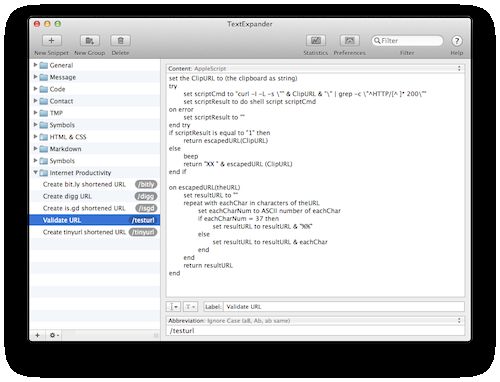Click the Help question mark button

pyautogui.click(x=457, y=41)
